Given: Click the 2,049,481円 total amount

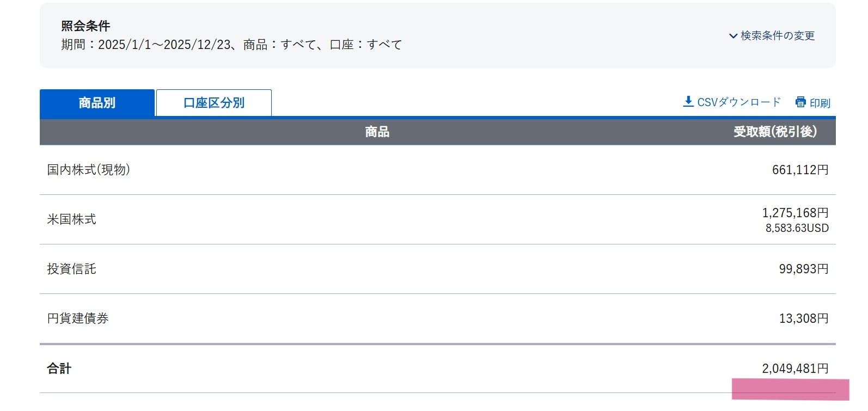Looking at the screenshot, I should 795,369.
